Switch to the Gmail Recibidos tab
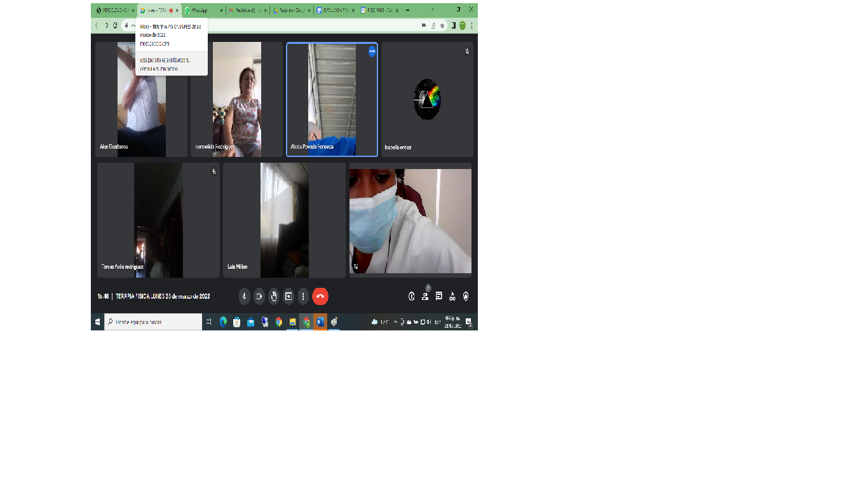The width and height of the screenshot is (868, 488). [x=244, y=10]
